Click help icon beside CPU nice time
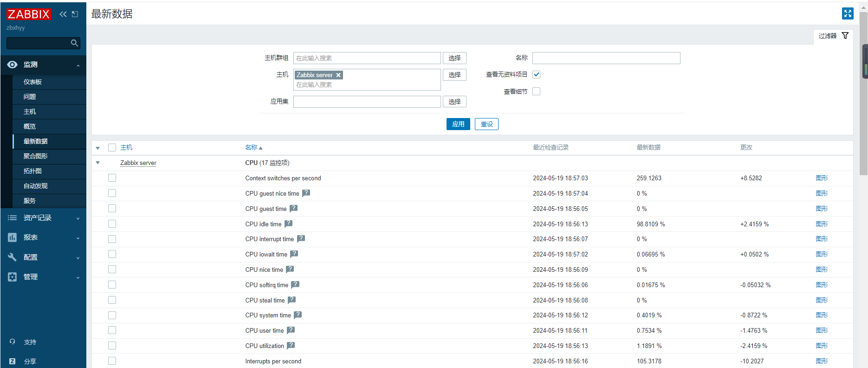868x368 pixels. click(x=290, y=269)
